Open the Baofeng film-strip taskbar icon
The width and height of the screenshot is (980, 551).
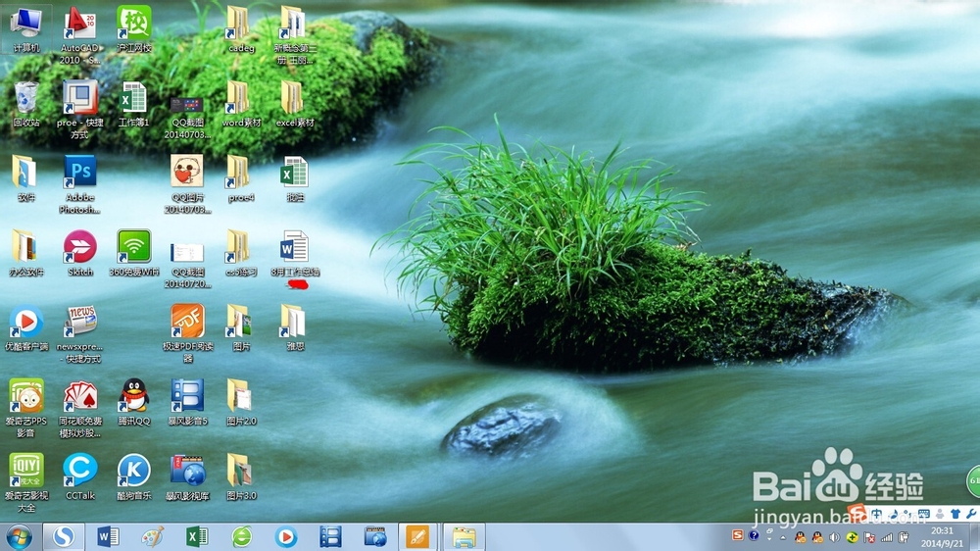330,536
